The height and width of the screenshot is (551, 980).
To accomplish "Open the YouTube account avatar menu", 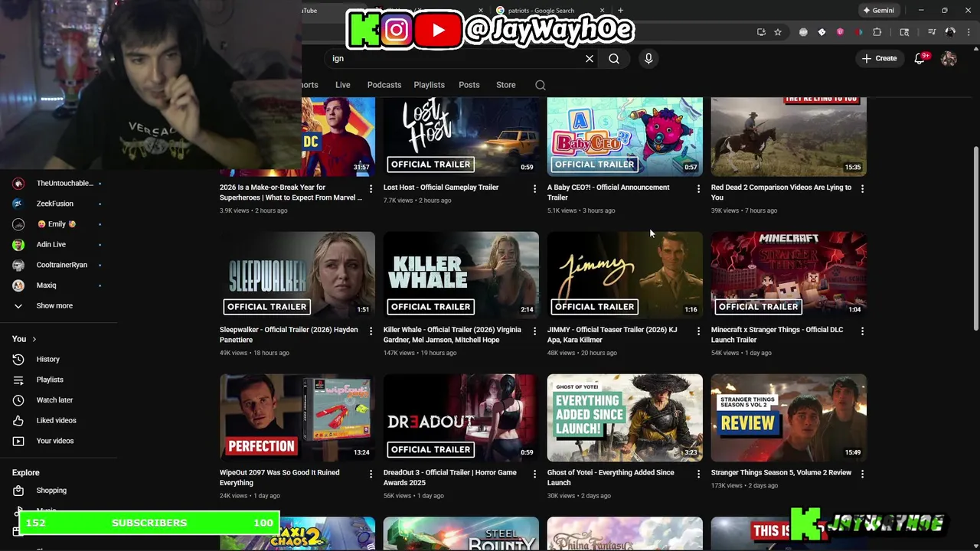I will [949, 58].
